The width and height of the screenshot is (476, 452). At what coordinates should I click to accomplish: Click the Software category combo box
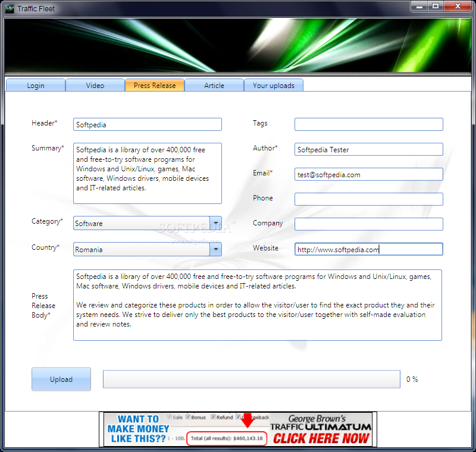point(148,223)
